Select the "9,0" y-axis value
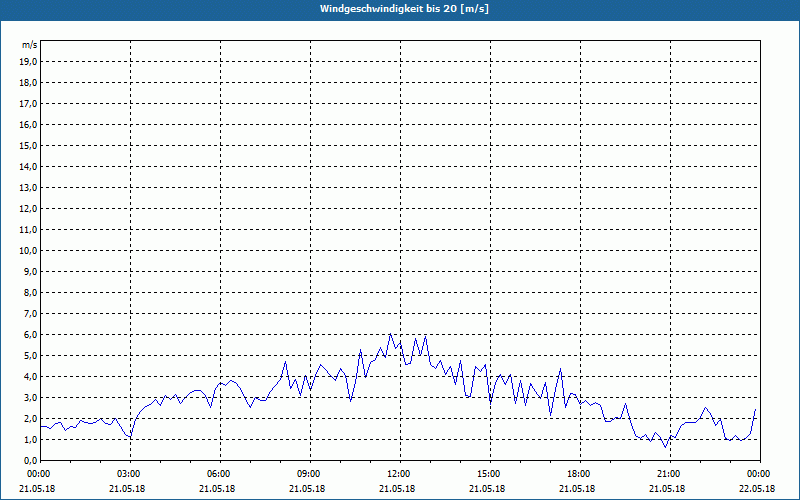This screenshot has width=800, height=500. click(x=31, y=271)
